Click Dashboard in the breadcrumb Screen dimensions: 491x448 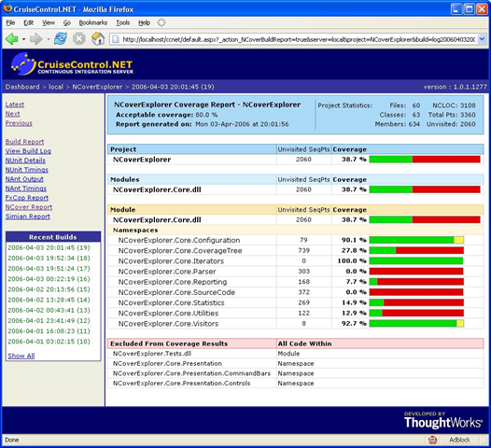[22, 87]
